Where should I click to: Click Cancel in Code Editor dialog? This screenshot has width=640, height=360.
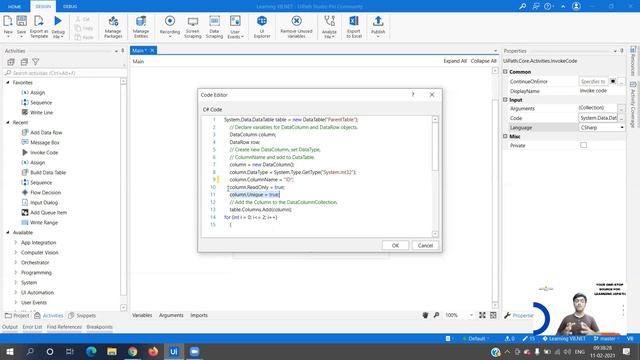coord(425,245)
